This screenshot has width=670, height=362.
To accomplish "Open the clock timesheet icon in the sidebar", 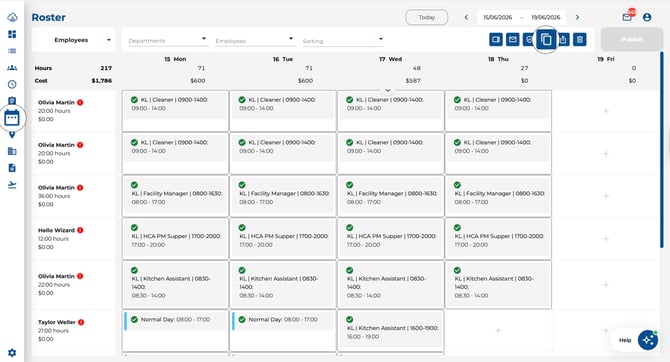I will tap(12, 84).
